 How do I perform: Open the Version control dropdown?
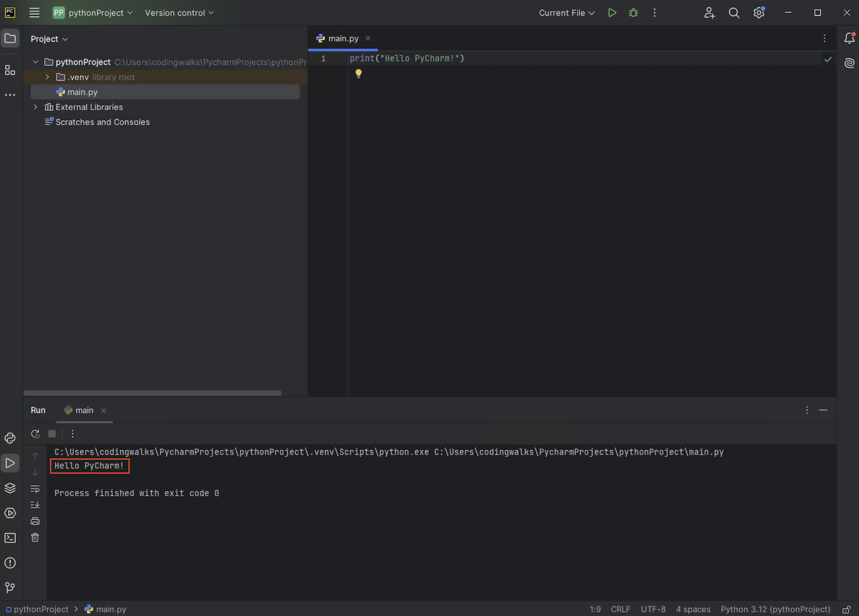[179, 13]
